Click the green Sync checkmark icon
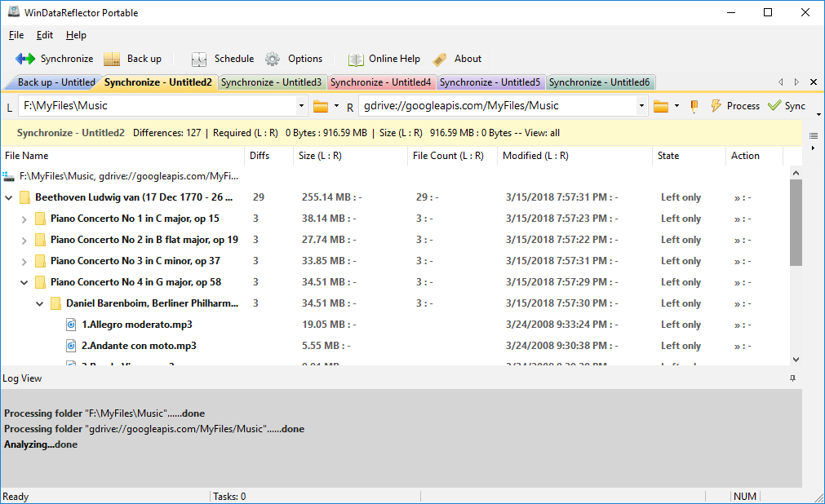The image size is (825, 504). click(774, 106)
